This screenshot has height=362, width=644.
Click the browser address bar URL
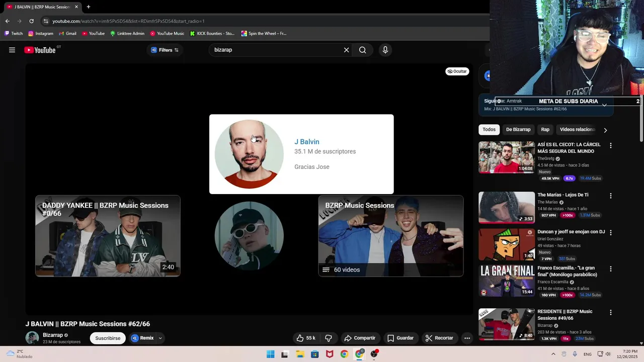click(x=128, y=21)
